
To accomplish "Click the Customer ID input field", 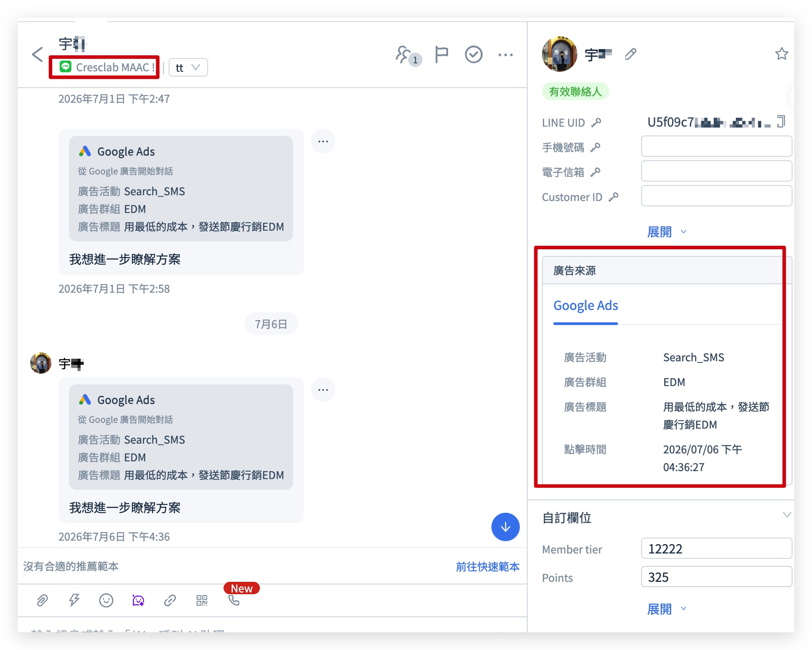I will [716, 196].
